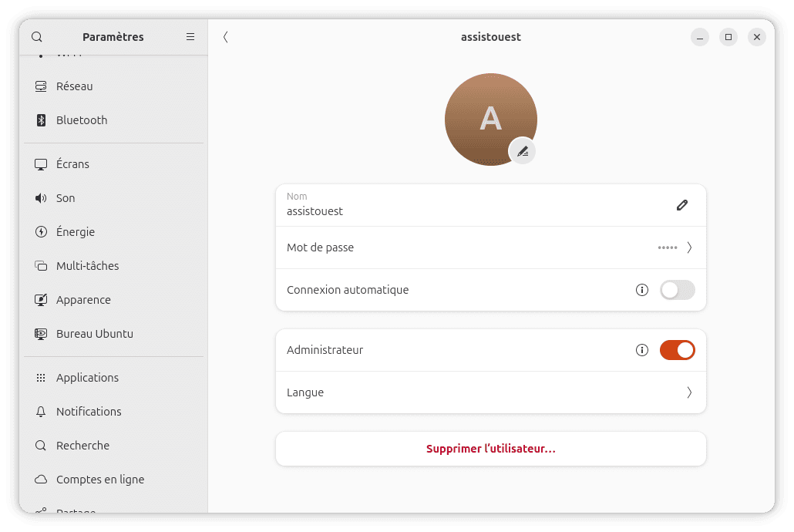
Task: Click the Langue label
Action: click(x=304, y=392)
